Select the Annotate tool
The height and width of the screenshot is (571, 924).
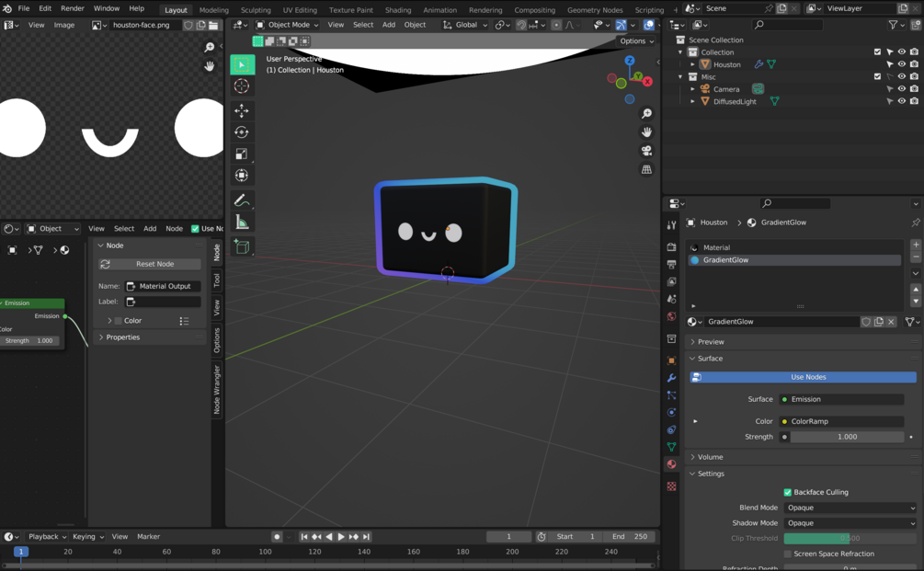click(242, 200)
